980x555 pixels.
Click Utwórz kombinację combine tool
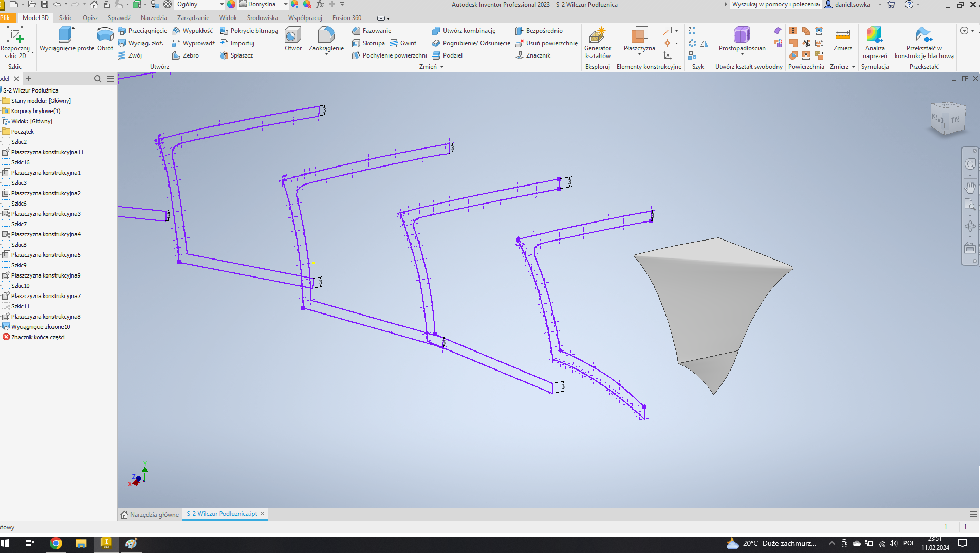click(464, 31)
